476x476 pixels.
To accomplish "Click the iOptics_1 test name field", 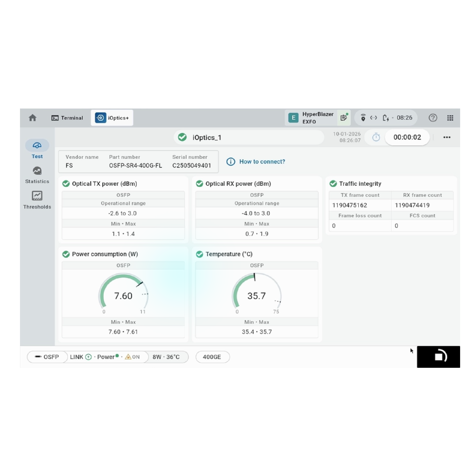I will coord(249,137).
